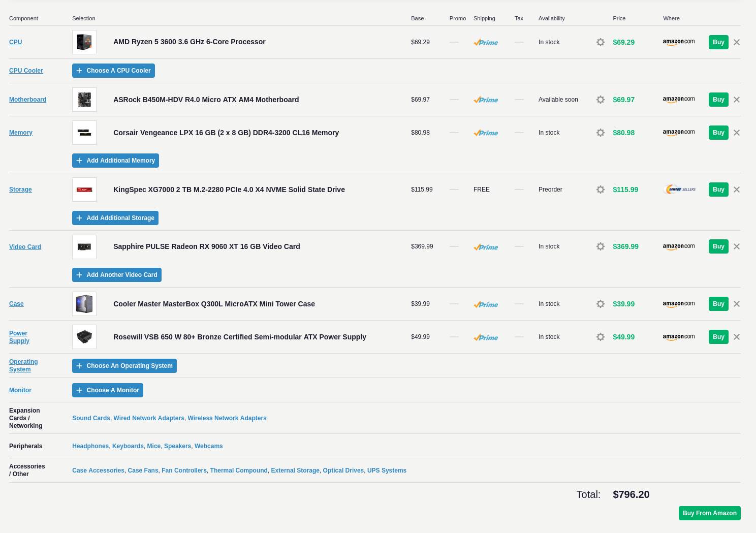The height and width of the screenshot is (533, 756).
Task: Remove the Sapphire PULSE Radeon video card
Action: [x=737, y=246]
